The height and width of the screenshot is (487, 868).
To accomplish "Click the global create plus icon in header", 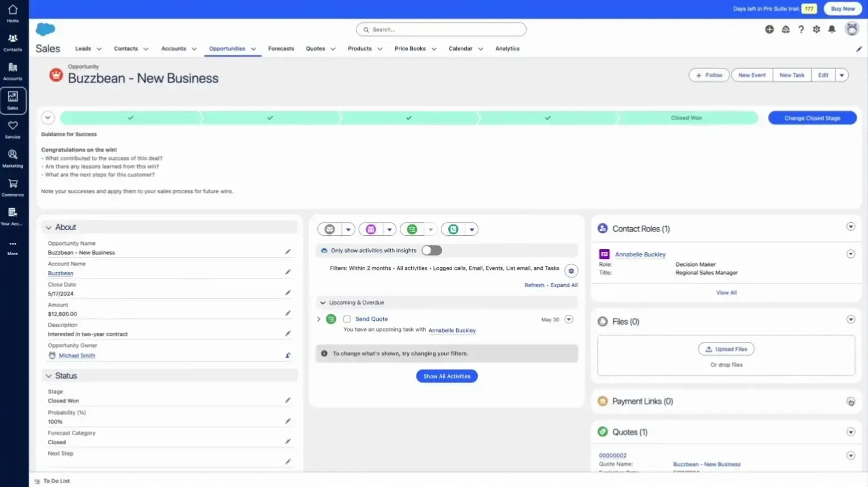I will (769, 29).
